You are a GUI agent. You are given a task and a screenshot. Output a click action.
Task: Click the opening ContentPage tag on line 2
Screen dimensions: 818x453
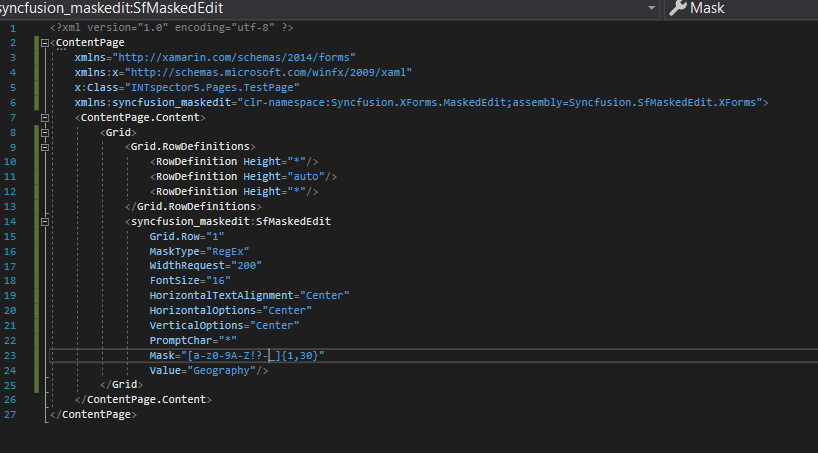(87, 43)
